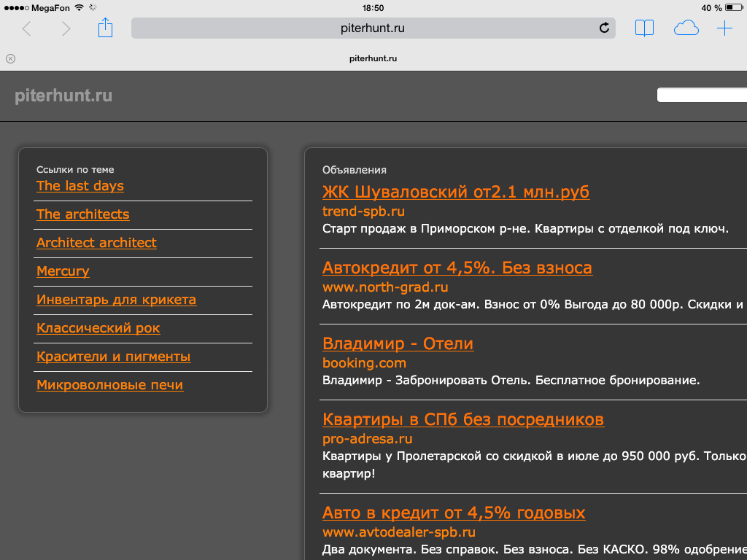Open "Микроволновые печи" link

click(x=109, y=385)
